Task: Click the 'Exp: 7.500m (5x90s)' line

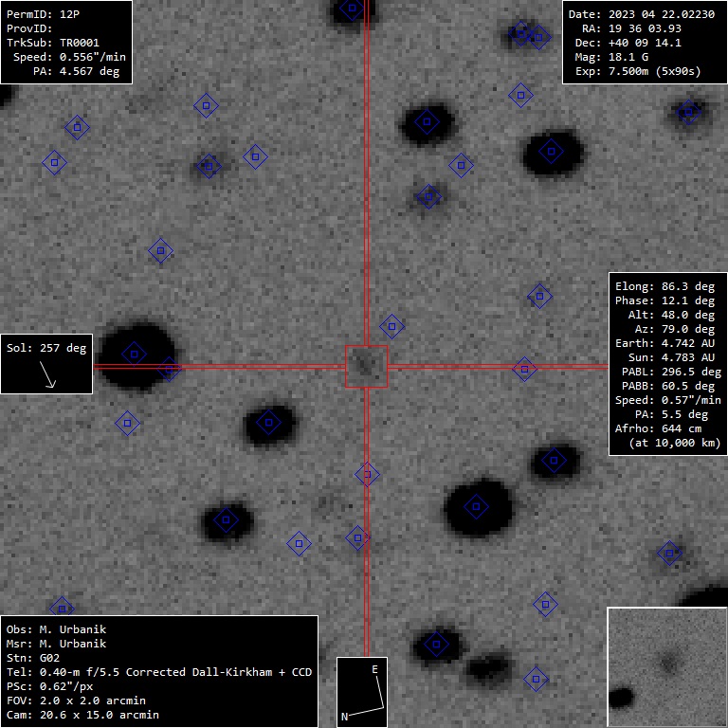Action: point(638,71)
